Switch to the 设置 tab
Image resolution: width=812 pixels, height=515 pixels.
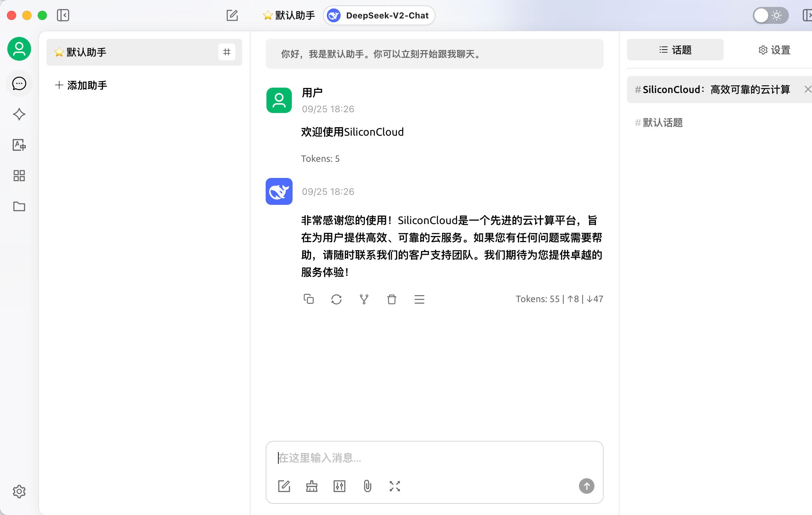[x=773, y=50]
